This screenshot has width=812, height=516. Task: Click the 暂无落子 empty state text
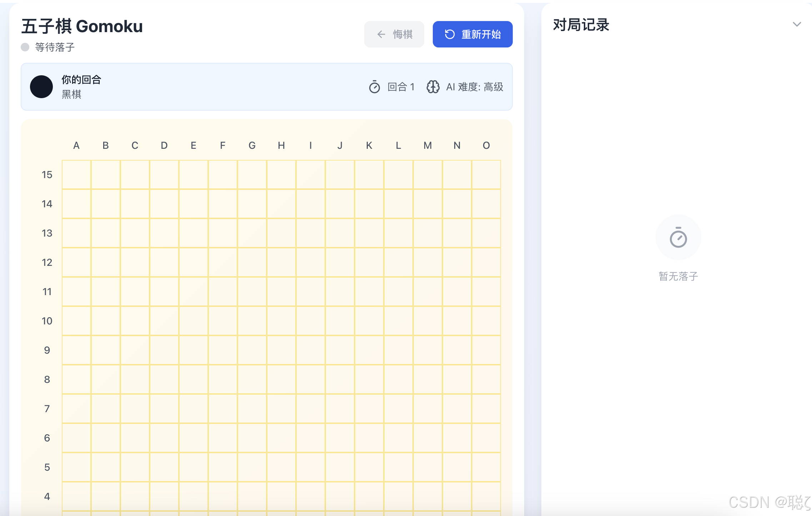click(678, 276)
